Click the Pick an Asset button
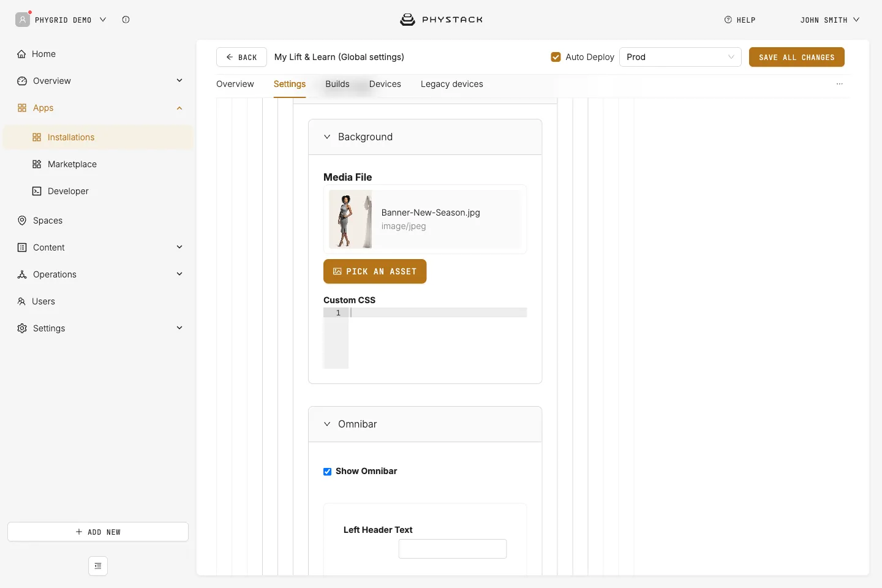 375,271
